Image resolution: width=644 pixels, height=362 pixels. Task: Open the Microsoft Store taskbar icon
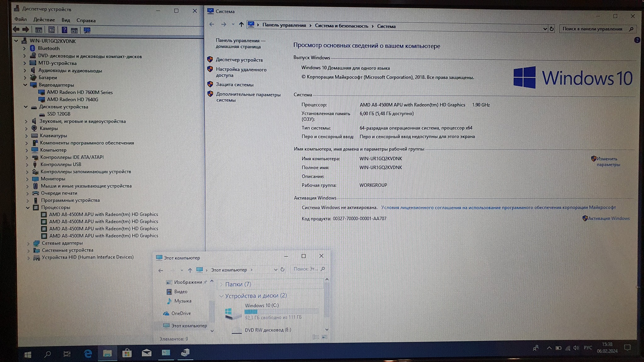point(127,354)
